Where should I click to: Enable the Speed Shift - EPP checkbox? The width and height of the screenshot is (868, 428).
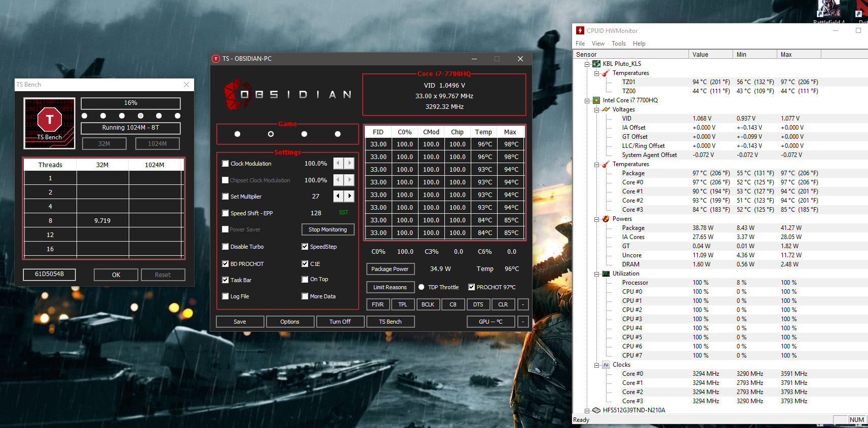coord(225,213)
